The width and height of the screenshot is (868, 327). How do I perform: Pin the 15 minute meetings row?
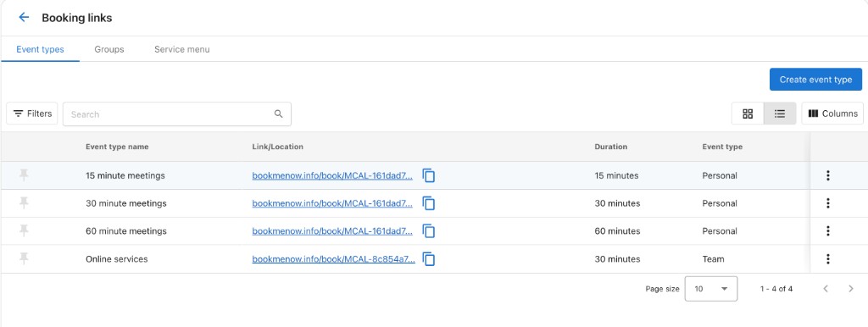point(24,175)
